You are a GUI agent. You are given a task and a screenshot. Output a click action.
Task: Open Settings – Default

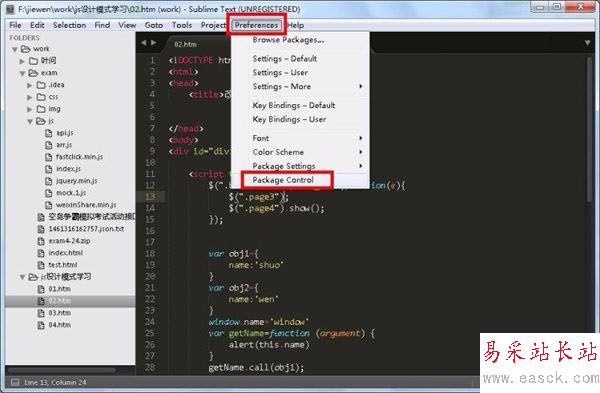(285, 59)
